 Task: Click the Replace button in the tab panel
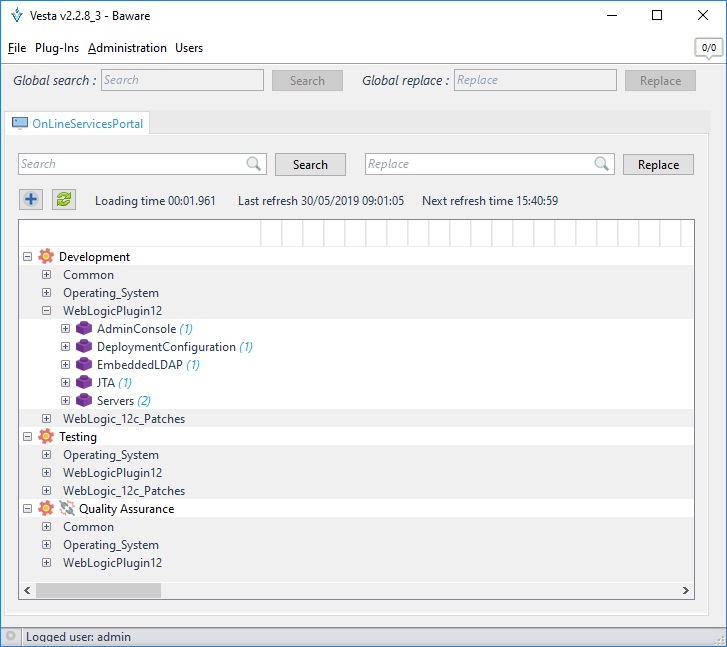tap(658, 165)
